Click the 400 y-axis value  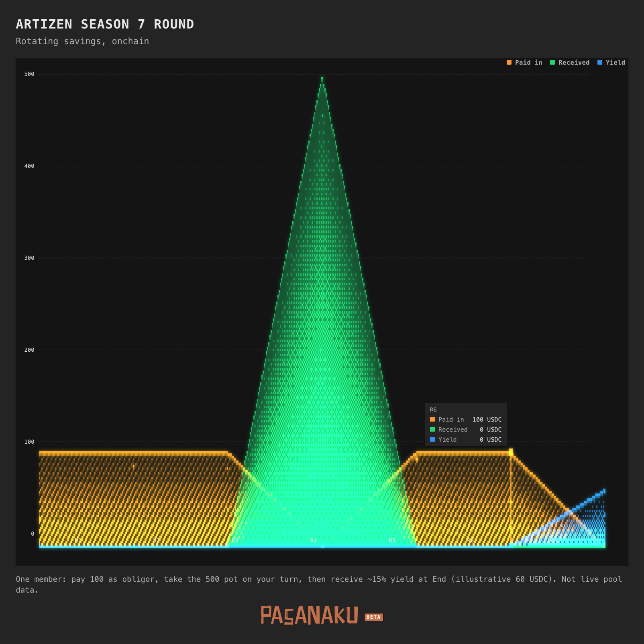click(29, 166)
